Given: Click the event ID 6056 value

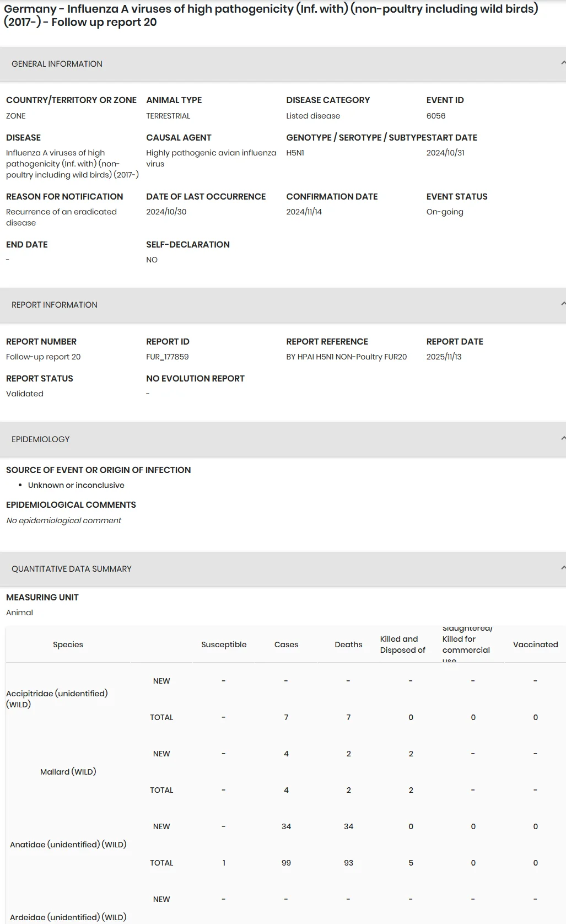Looking at the screenshot, I should pyautogui.click(x=436, y=116).
